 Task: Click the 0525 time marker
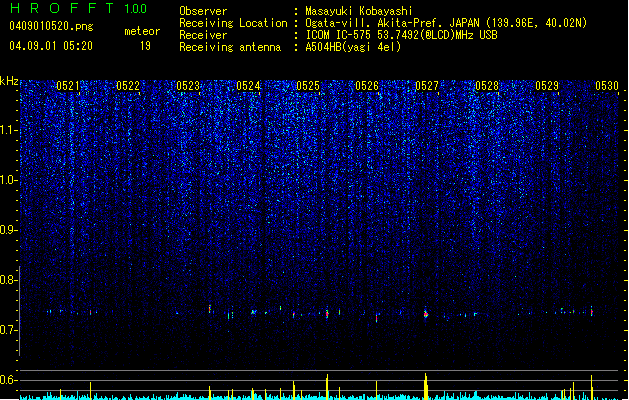tap(308, 86)
